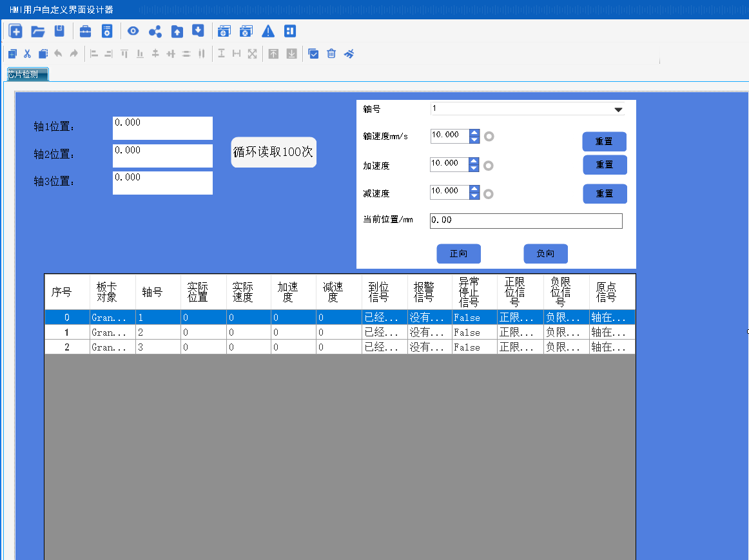The height and width of the screenshot is (560, 749).
Task: Decrease 轴速度mm/s with down arrow
Action: (x=474, y=139)
